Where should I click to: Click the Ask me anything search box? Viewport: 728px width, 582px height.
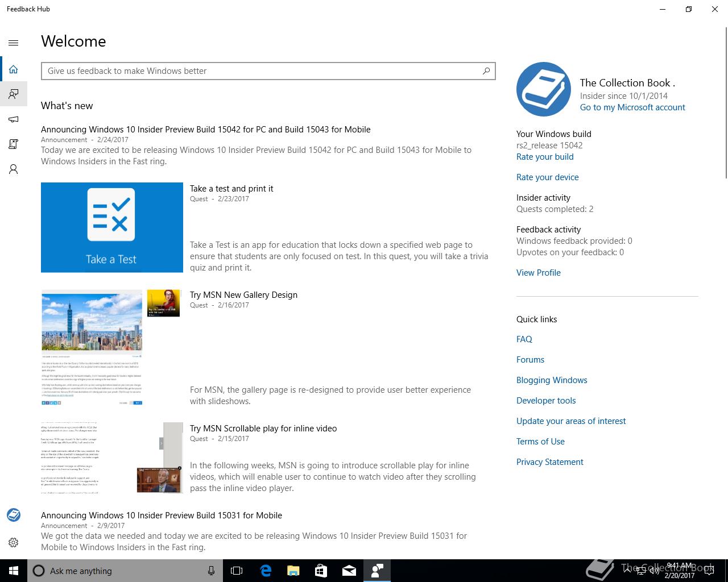coord(125,571)
